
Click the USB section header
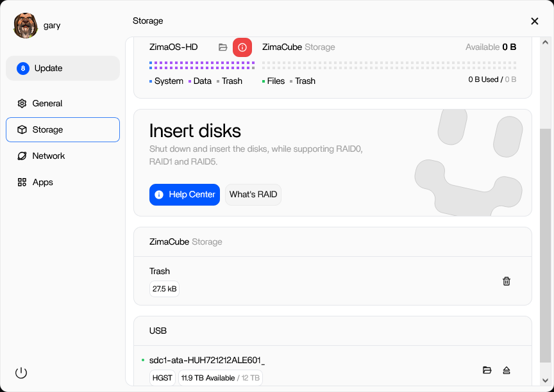[158, 331]
